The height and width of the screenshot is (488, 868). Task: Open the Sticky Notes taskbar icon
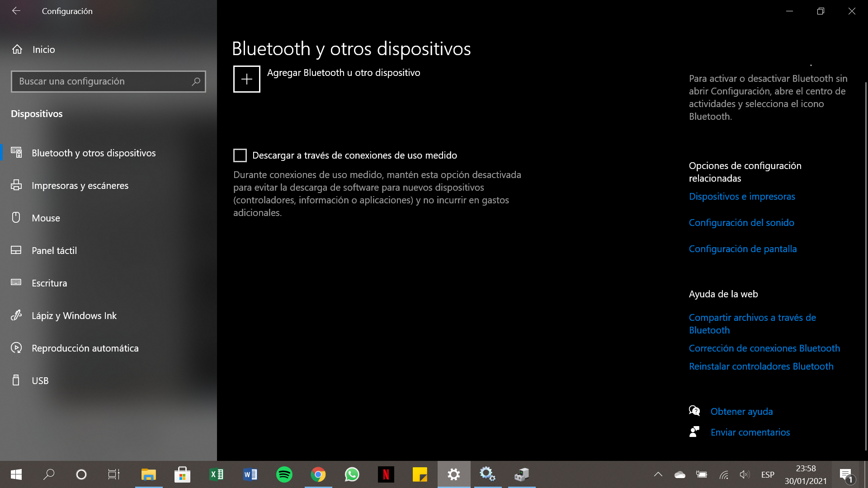pyautogui.click(x=420, y=474)
